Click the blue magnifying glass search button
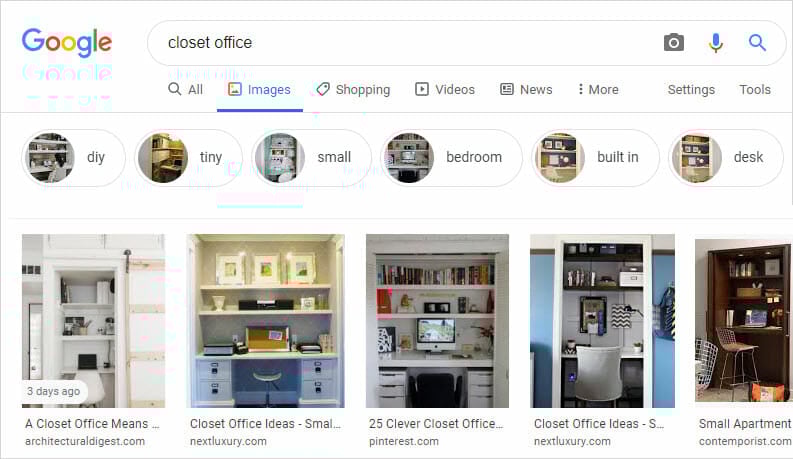This screenshot has width=793, height=459. pyautogui.click(x=757, y=42)
